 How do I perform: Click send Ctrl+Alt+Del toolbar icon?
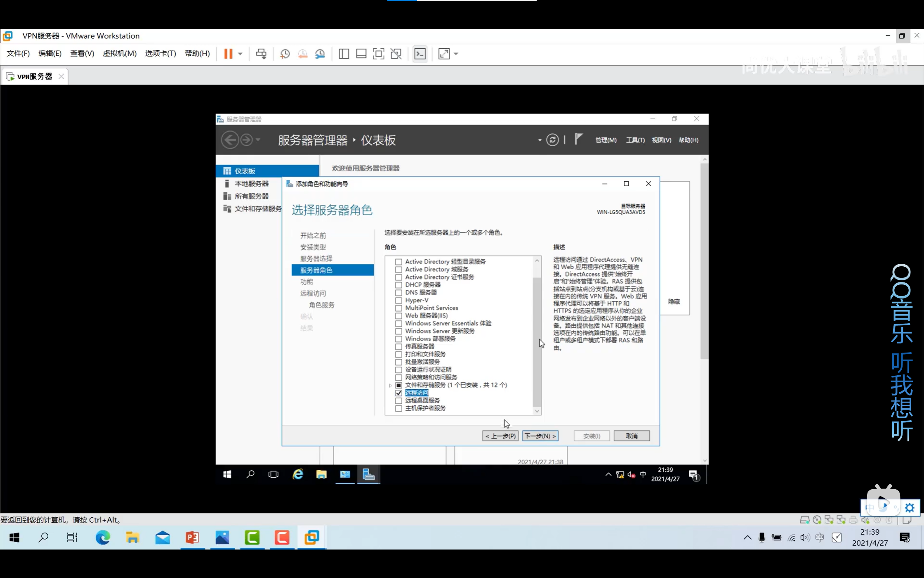click(x=261, y=54)
